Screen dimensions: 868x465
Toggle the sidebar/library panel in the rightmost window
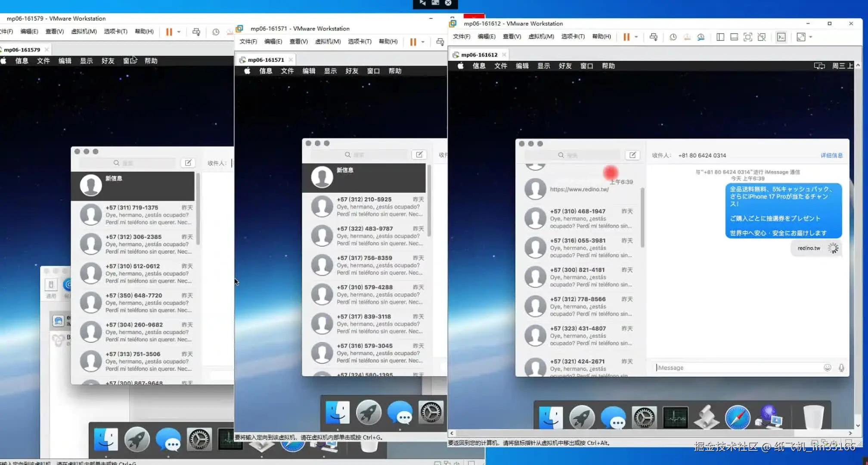pos(720,37)
